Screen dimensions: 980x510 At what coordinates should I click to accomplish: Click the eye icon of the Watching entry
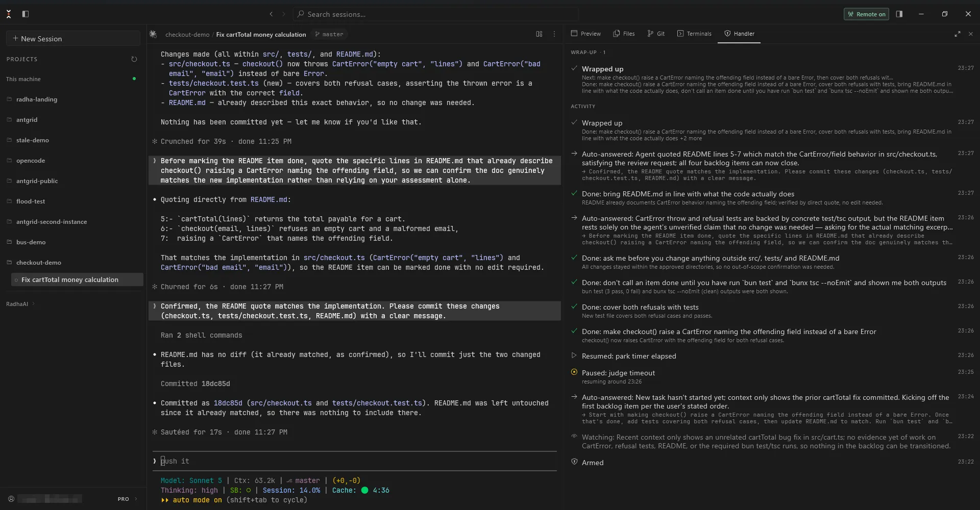(x=574, y=437)
